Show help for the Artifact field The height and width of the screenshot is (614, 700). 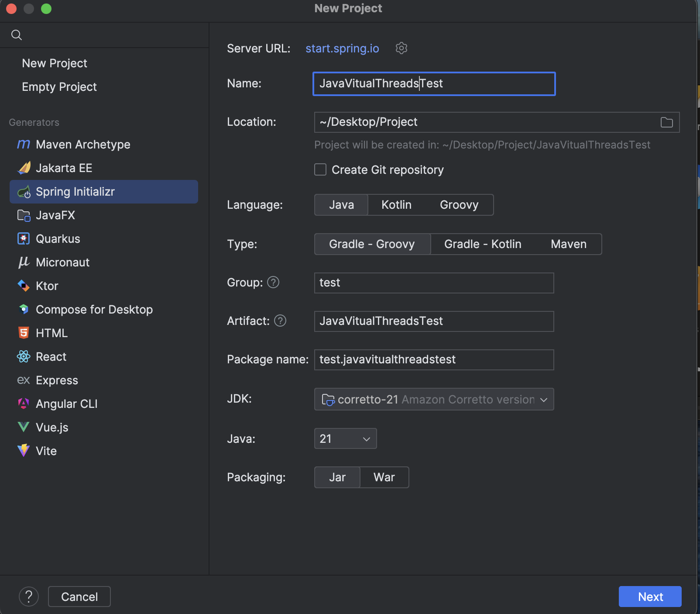click(280, 321)
